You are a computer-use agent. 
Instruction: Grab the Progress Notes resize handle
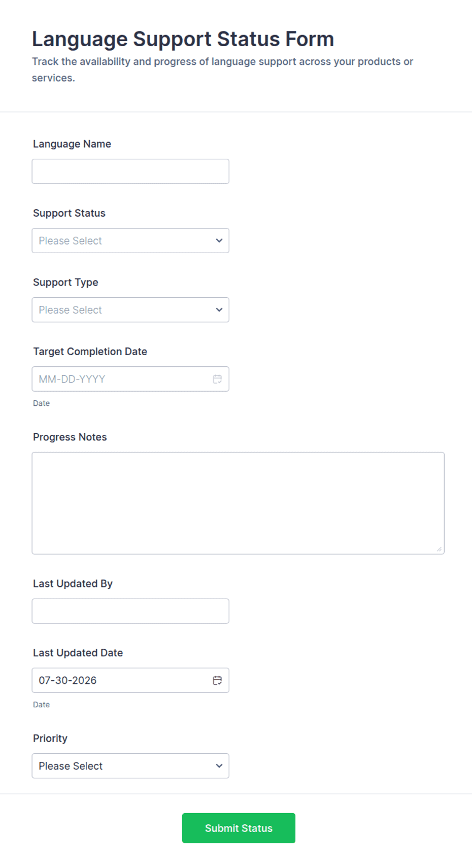pyautogui.click(x=439, y=549)
